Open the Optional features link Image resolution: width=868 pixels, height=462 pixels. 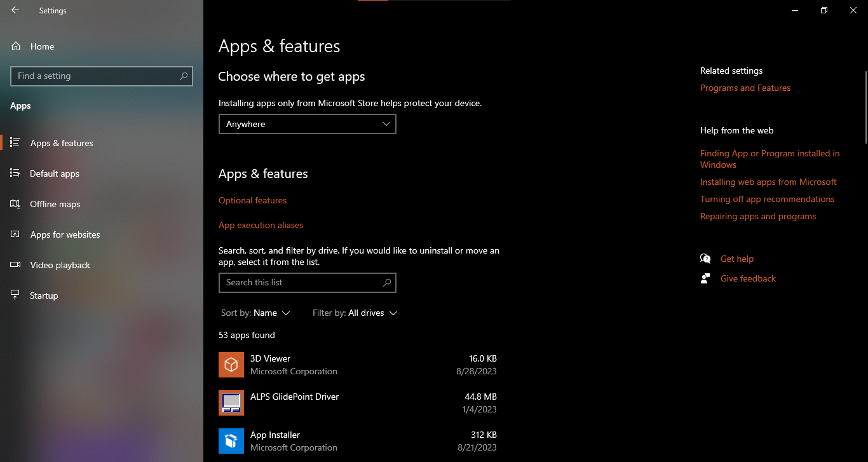252,200
